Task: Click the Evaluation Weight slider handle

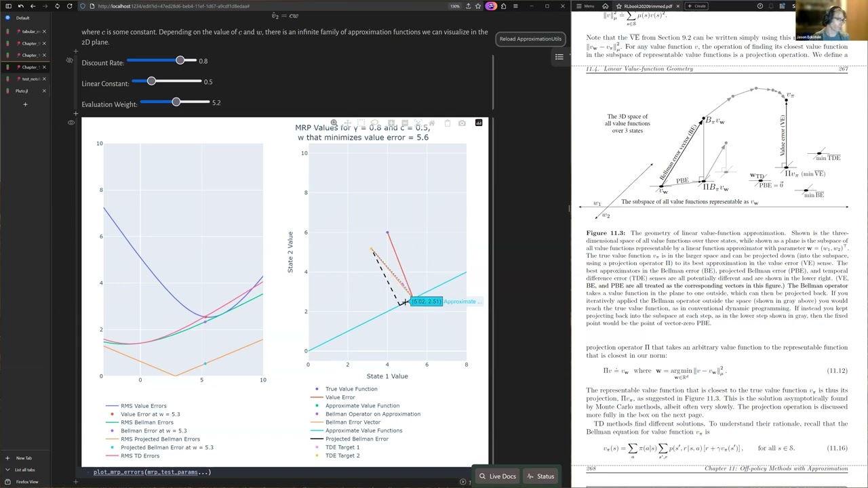Action: (x=176, y=102)
